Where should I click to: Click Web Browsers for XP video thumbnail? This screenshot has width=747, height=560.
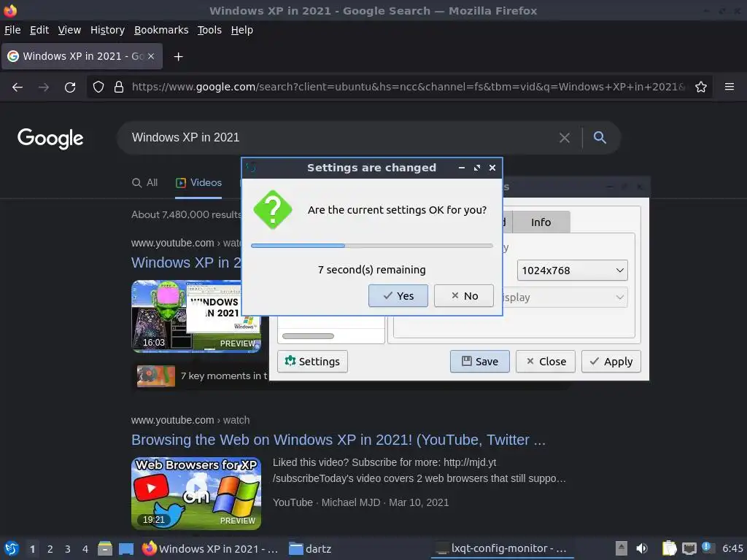point(196,494)
